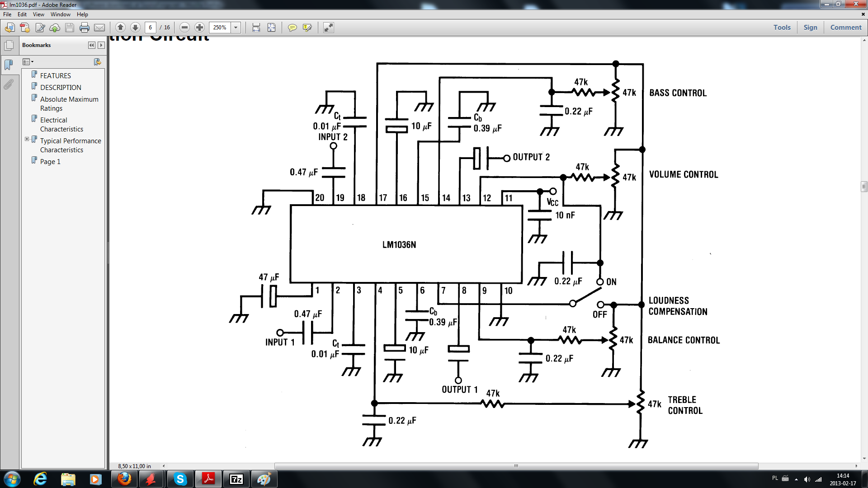The width and height of the screenshot is (868, 488).
Task: Click the Create PDF online toolbar icon
Action: tap(10, 28)
